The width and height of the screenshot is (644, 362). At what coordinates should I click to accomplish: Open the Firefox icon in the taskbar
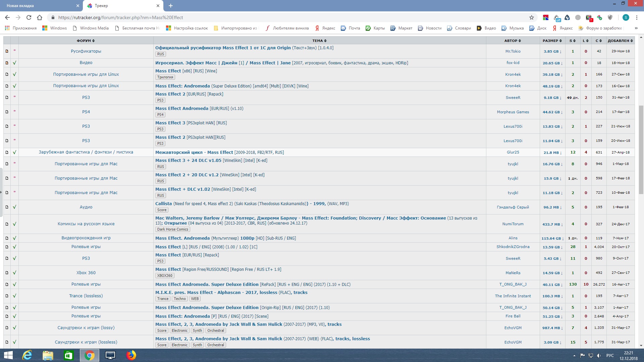pos(131,355)
